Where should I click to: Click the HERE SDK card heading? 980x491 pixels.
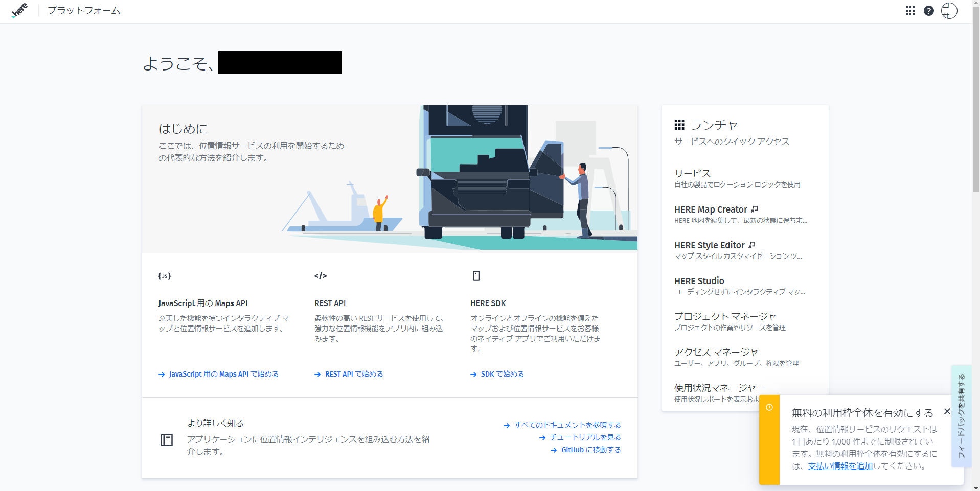(x=488, y=303)
